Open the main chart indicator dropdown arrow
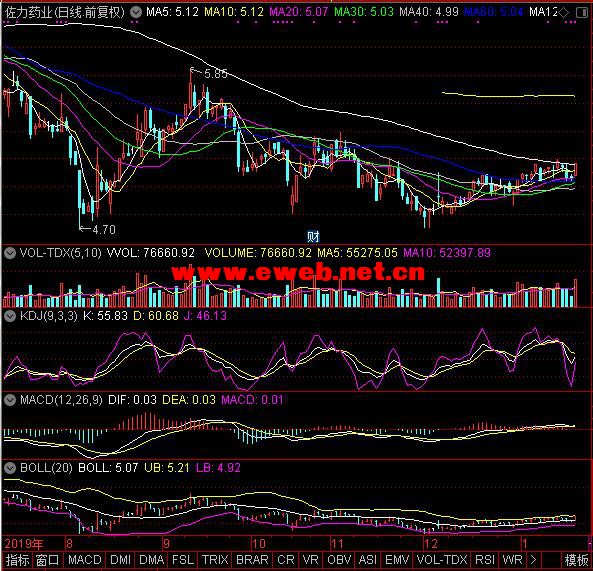 pos(136,12)
